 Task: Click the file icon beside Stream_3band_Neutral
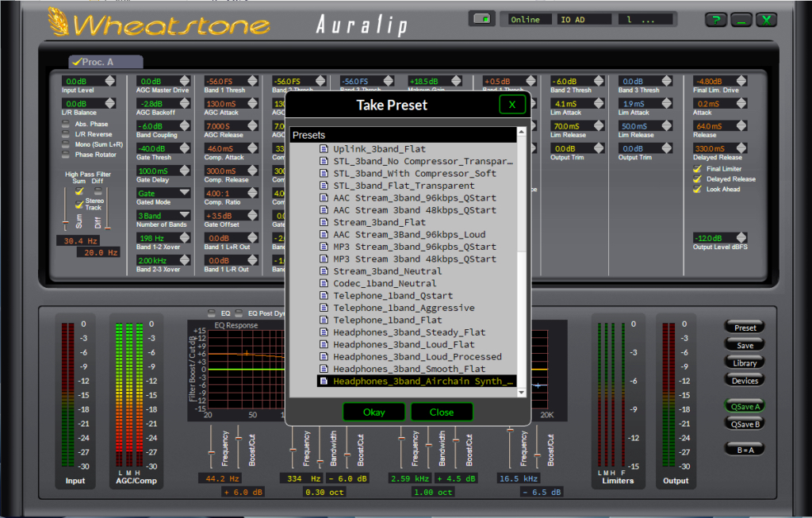click(x=324, y=271)
